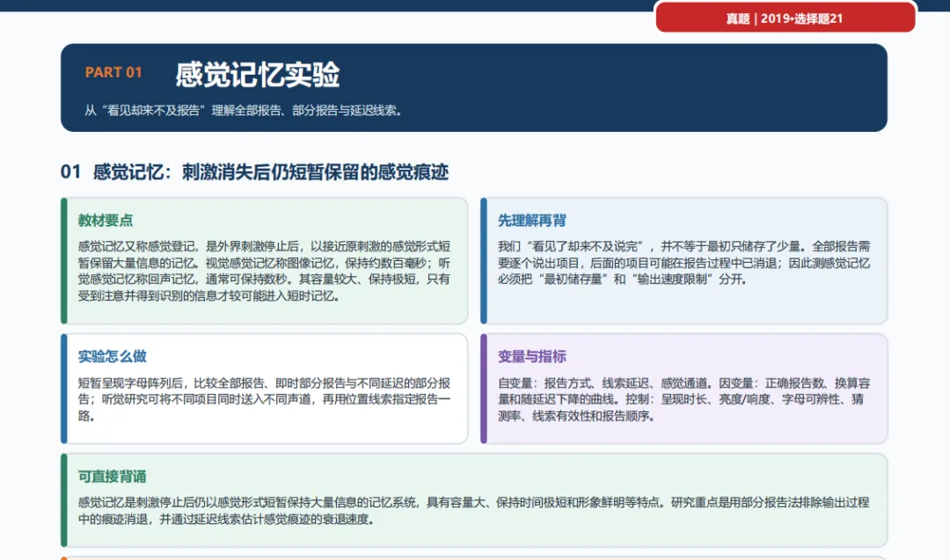
Task: Click the section heading 01 感觉记忆：刺激消失后仍短暂保留的感觉痕迹
Action: click(254, 172)
